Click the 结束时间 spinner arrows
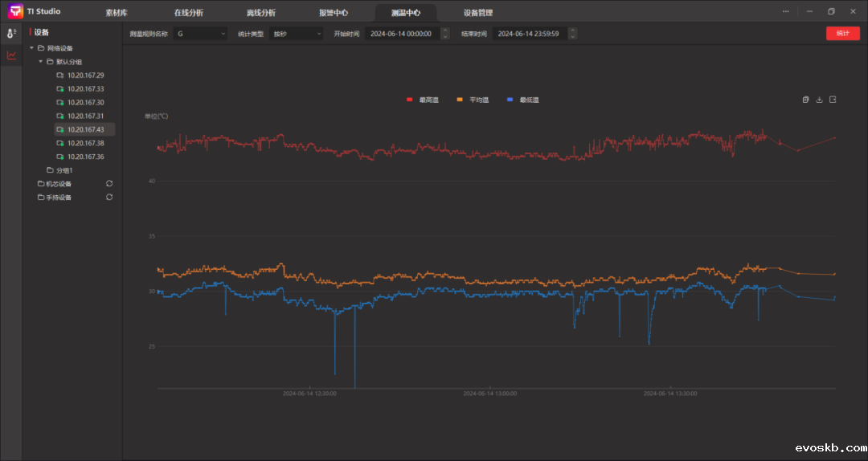Image resolution: width=868 pixels, height=461 pixels. point(572,34)
